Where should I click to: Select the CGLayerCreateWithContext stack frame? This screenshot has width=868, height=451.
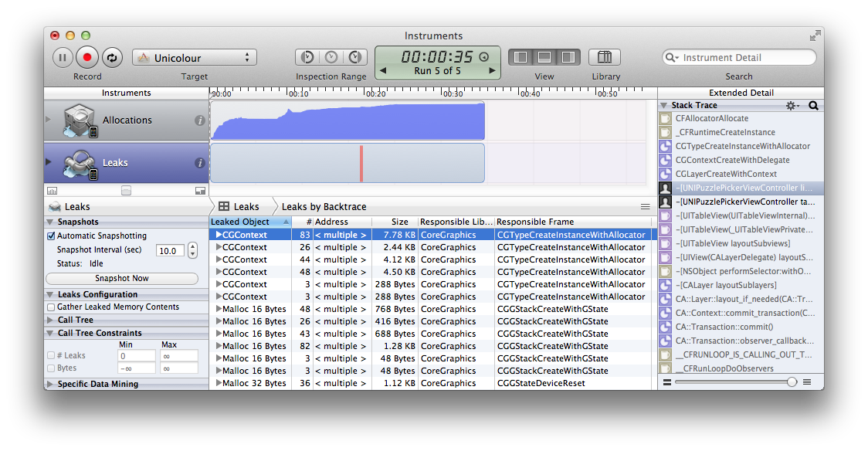[741, 174]
